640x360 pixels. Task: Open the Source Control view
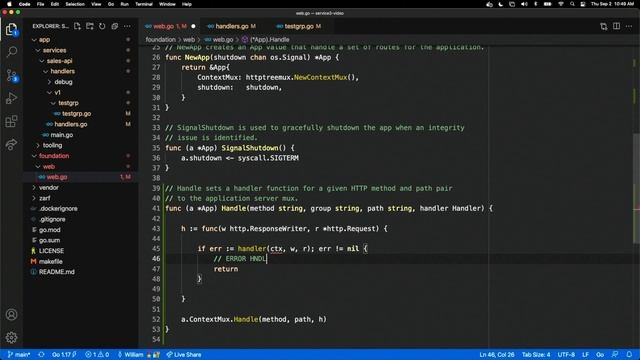[x=12, y=76]
